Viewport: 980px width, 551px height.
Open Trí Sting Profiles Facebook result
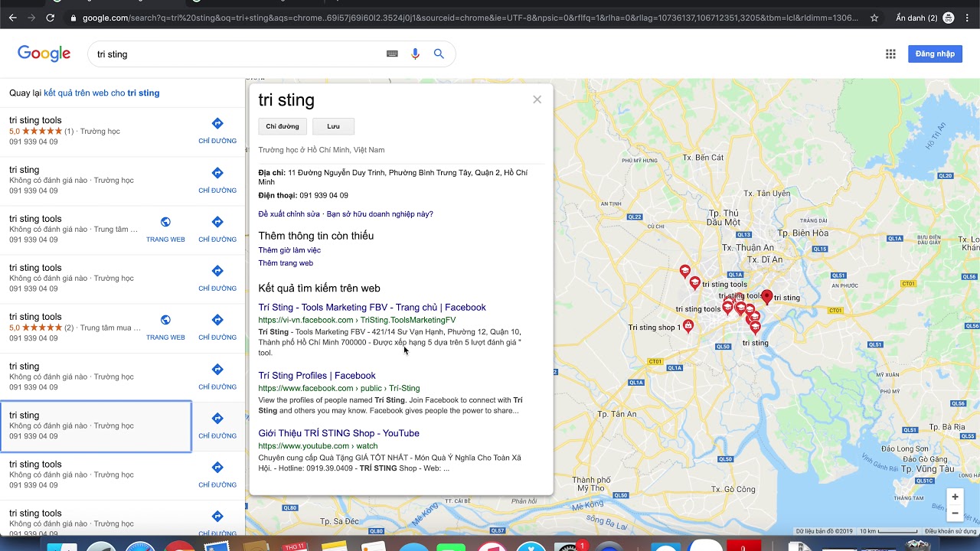(317, 376)
